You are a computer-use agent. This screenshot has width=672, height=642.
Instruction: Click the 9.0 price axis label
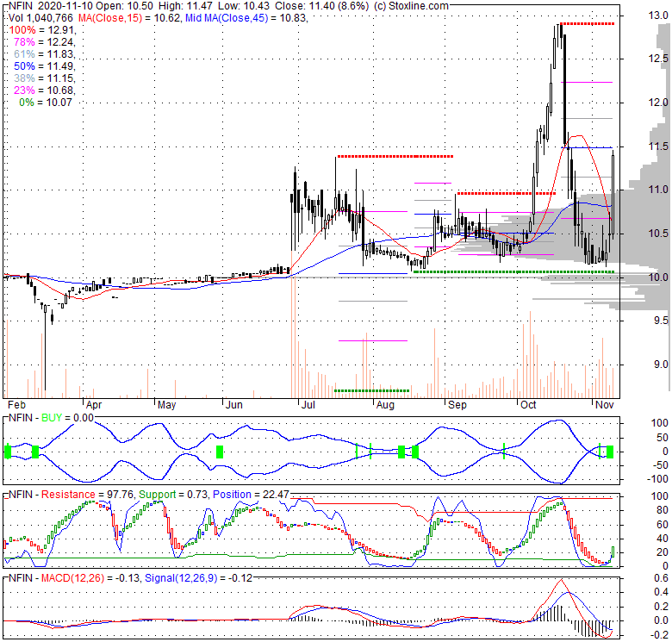pos(660,365)
